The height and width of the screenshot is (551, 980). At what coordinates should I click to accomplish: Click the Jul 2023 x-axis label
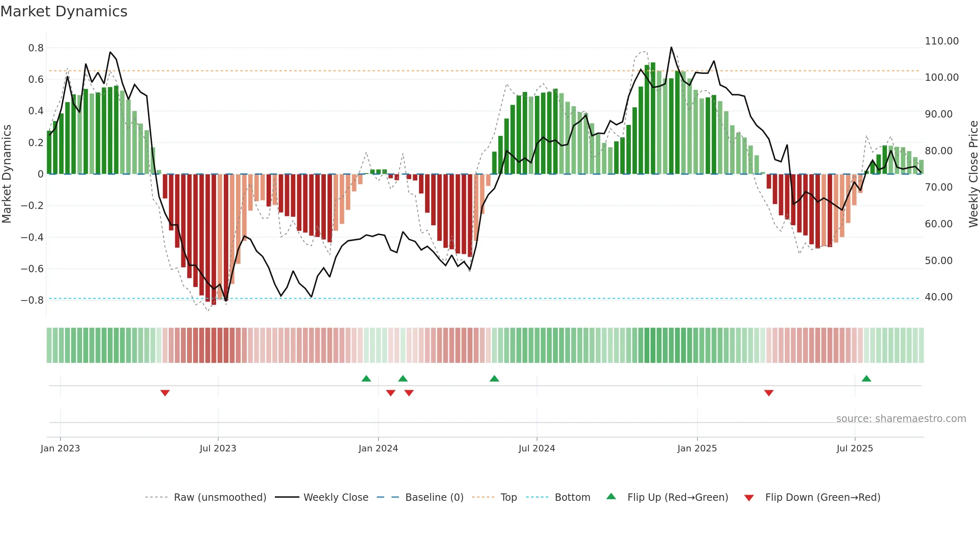click(x=218, y=448)
